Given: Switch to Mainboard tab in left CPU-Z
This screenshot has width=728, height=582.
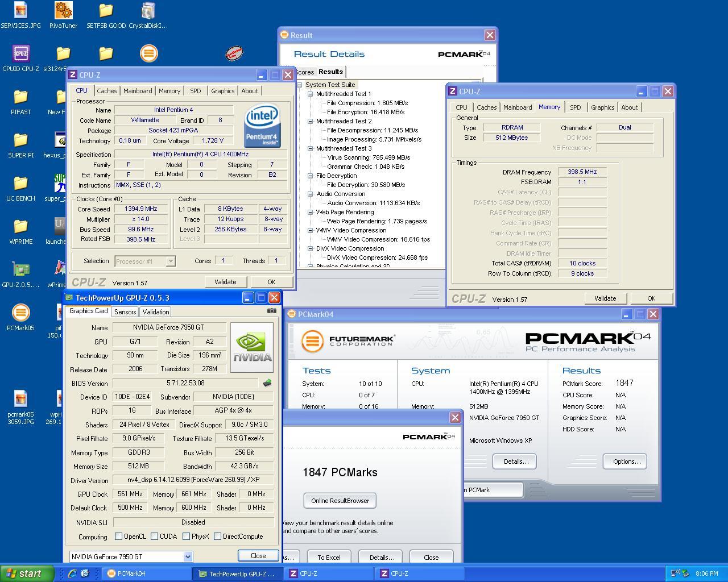Looking at the screenshot, I should [138, 91].
